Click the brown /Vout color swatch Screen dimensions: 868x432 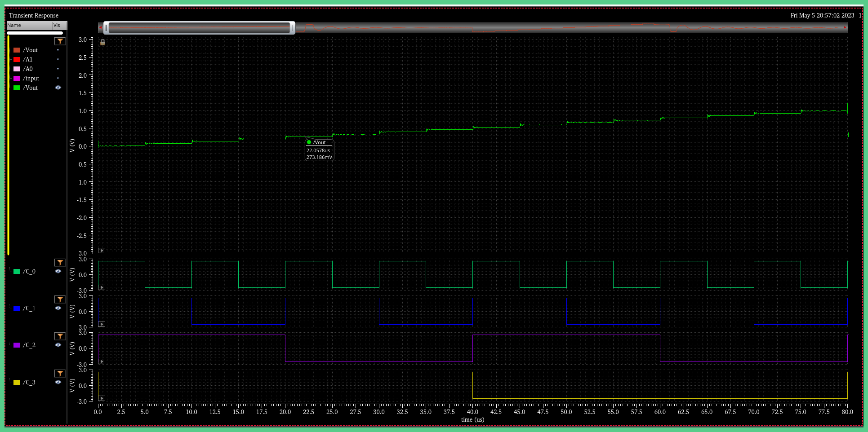pyautogui.click(x=17, y=50)
